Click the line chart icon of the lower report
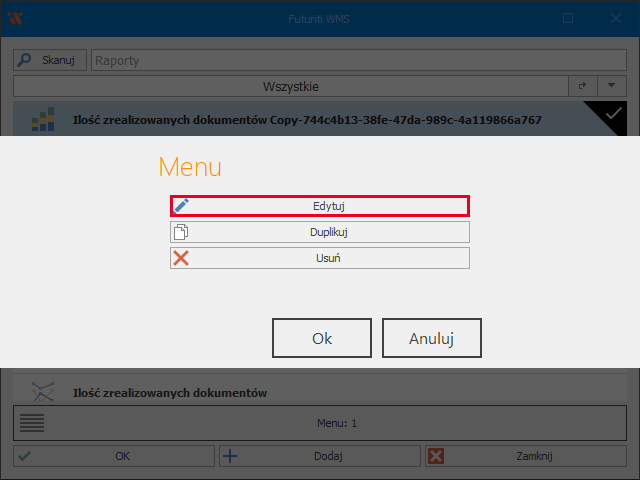The image size is (640, 480). [x=43, y=392]
